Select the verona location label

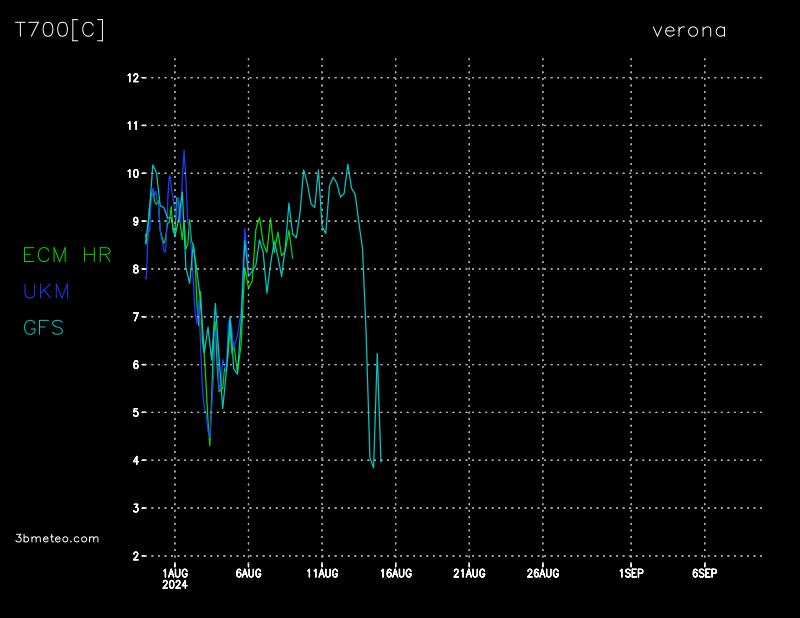point(689,30)
